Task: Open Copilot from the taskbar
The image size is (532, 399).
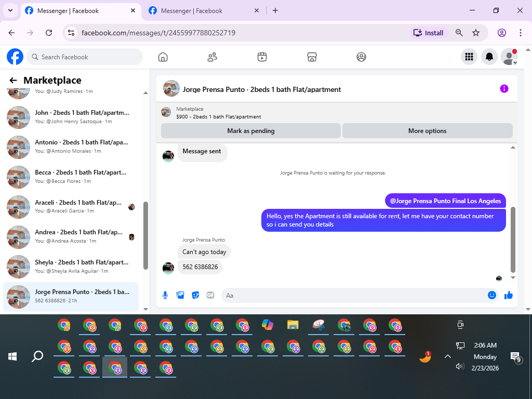Action: pyautogui.click(x=268, y=325)
